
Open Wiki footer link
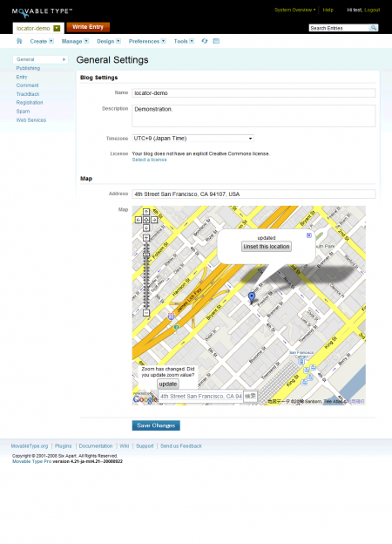click(124, 445)
